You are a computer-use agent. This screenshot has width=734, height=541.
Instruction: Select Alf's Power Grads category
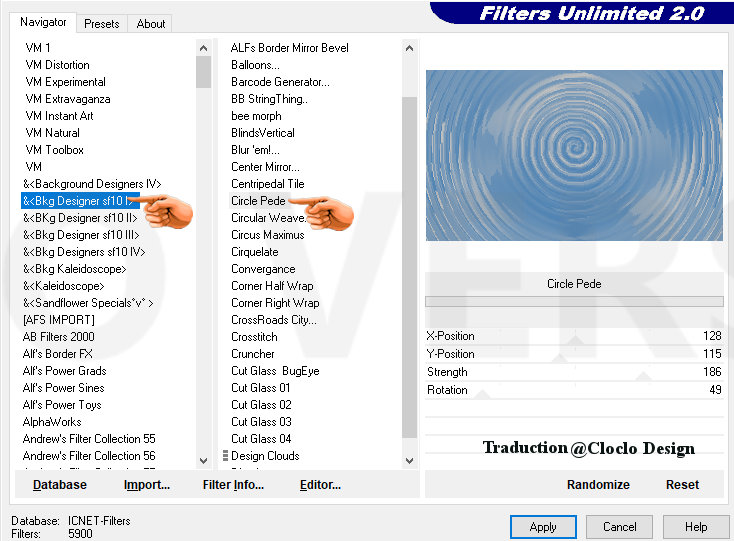click(65, 371)
